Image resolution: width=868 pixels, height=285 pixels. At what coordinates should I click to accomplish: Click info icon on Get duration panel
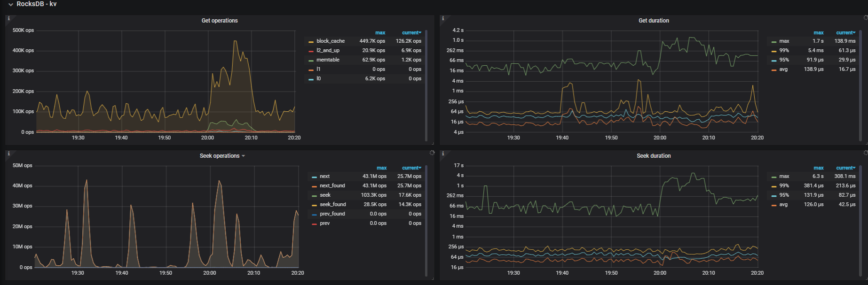[443, 18]
